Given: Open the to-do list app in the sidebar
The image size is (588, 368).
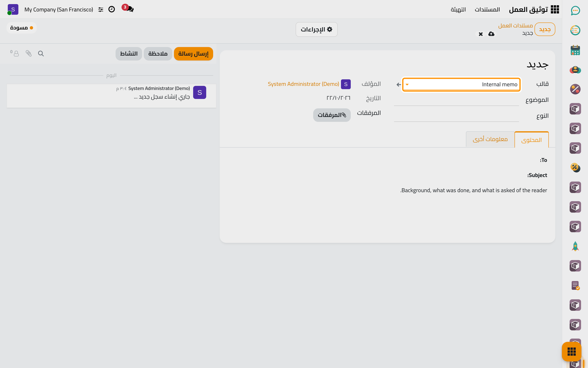Looking at the screenshot, I should (x=575, y=30).
